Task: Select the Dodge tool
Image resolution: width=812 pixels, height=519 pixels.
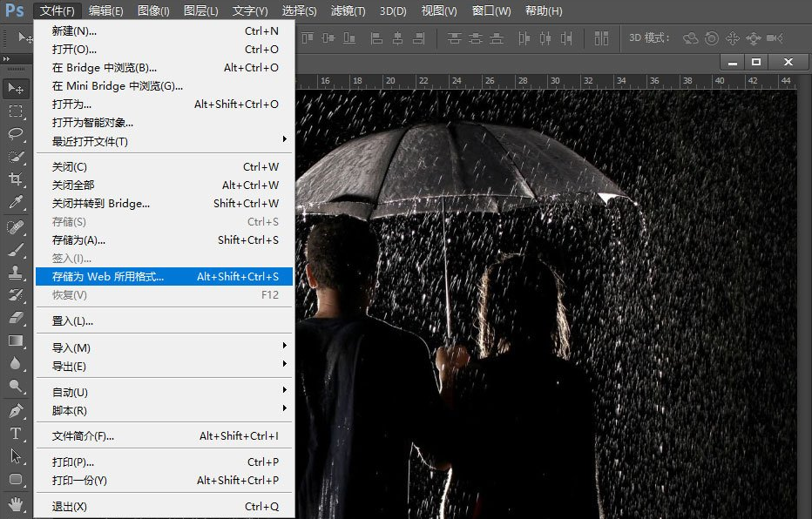Action: coord(16,386)
